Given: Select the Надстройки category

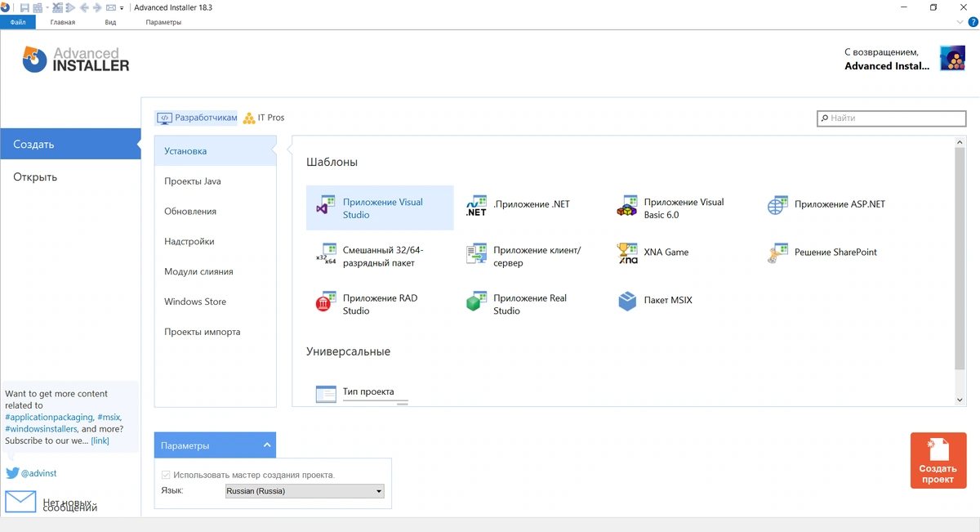Looking at the screenshot, I should [x=216, y=242].
